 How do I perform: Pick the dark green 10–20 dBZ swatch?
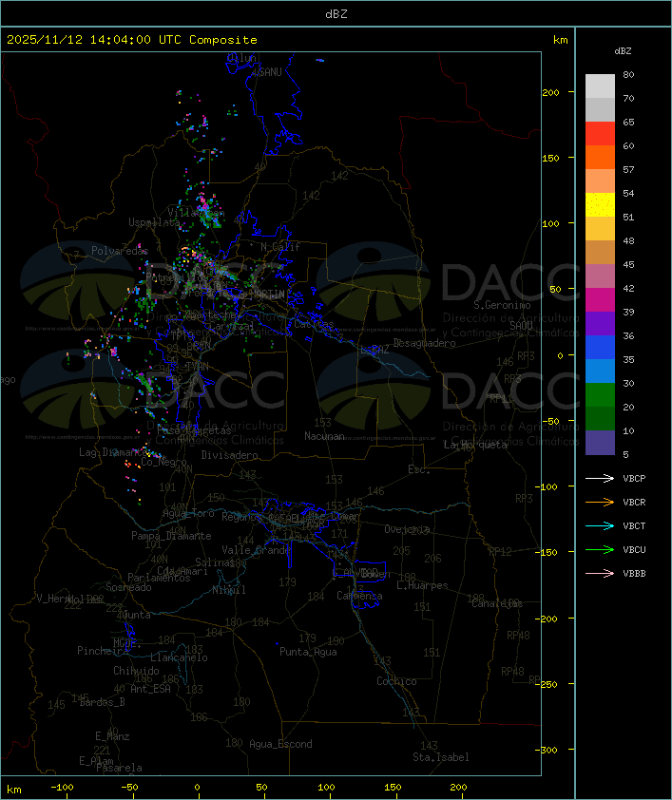pos(600,418)
